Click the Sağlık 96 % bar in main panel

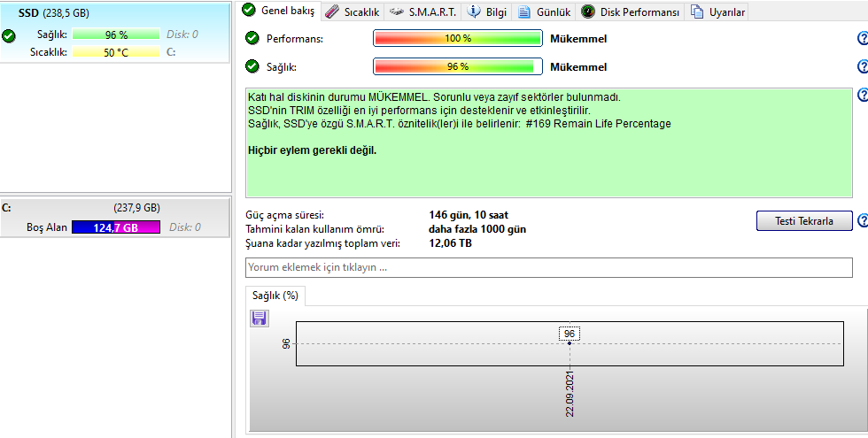[458, 66]
